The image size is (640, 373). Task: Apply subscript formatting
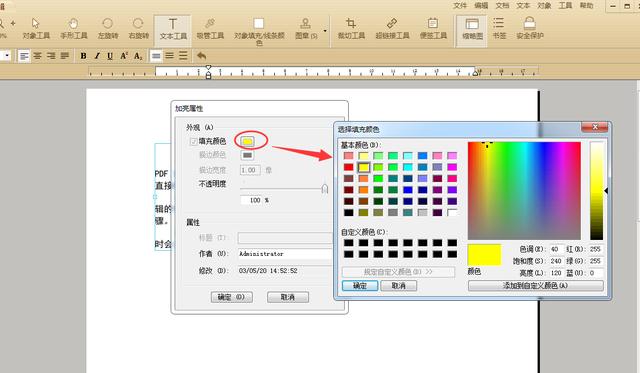click(x=138, y=56)
